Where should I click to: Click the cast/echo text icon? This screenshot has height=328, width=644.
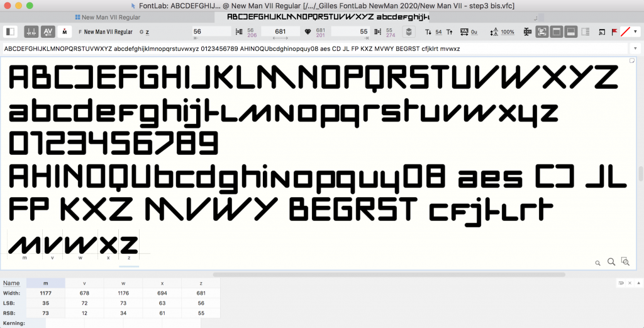tap(601, 31)
